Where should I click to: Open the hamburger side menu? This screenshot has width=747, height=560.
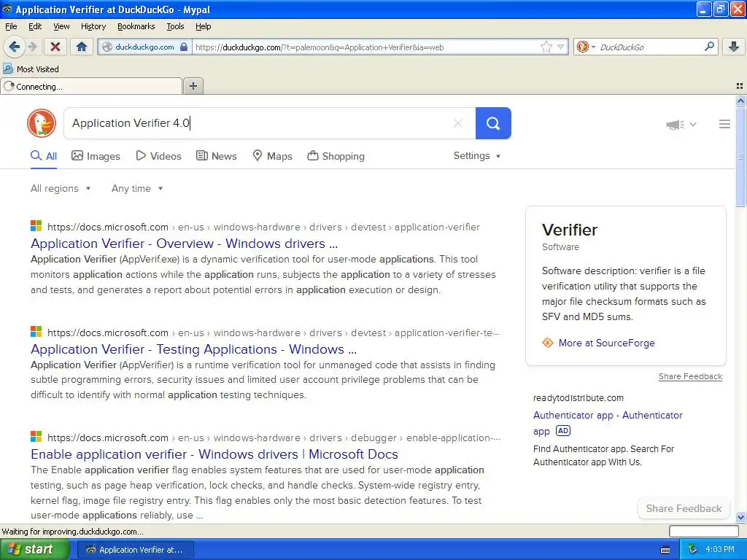pyautogui.click(x=724, y=124)
